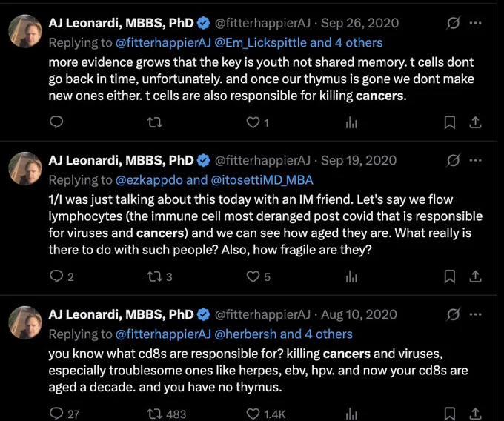The height and width of the screenshot is (421, 504).
Task: Click the Grok icon on Sep 26 tweet
Action: 453,23
